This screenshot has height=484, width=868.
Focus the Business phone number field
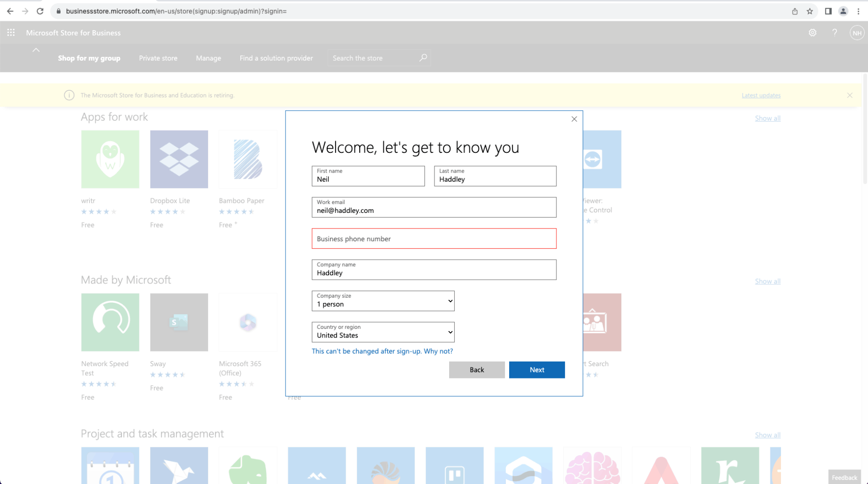pyautogui.click(x=434, y=238)
